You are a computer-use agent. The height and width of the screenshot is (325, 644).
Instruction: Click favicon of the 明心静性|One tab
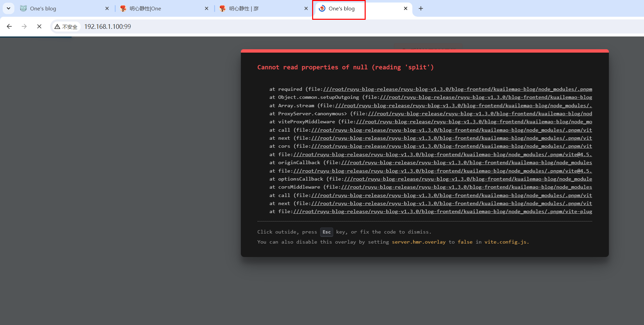coord(123,9)
